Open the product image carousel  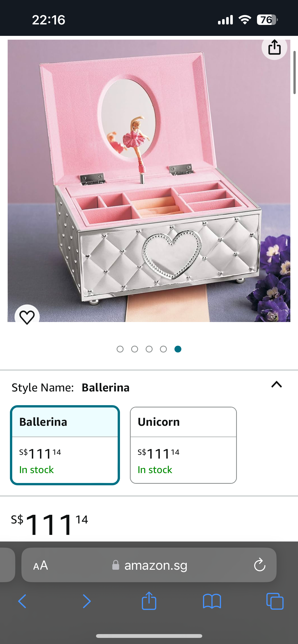(149, 178)
